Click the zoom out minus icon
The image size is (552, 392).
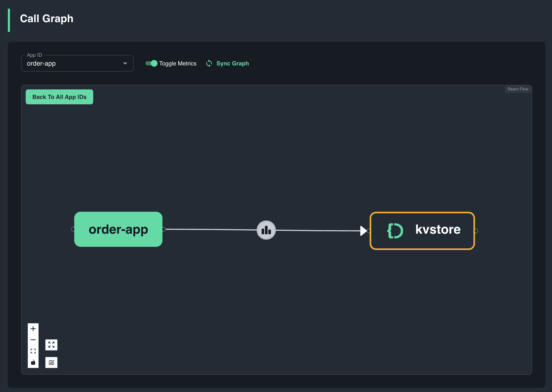click(x=33, y=340)
